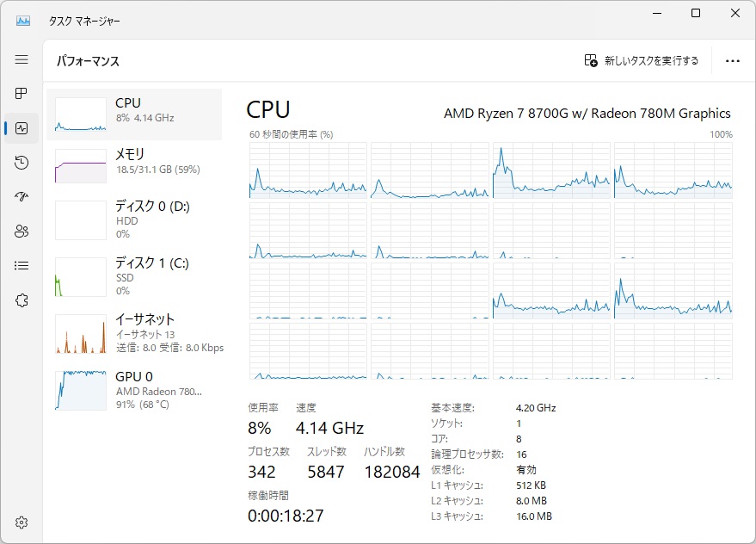Open the Startup apps icon

pyautogui.click(x=22, y=197)
